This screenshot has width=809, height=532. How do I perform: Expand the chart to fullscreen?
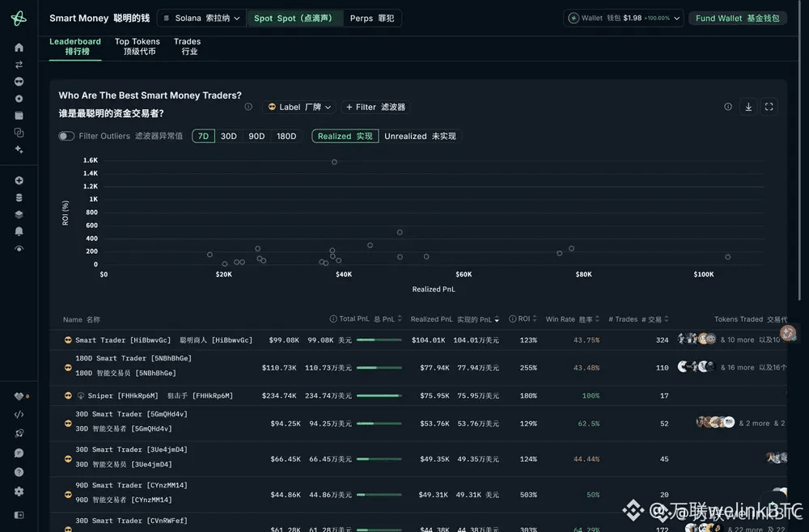[769, 107]
